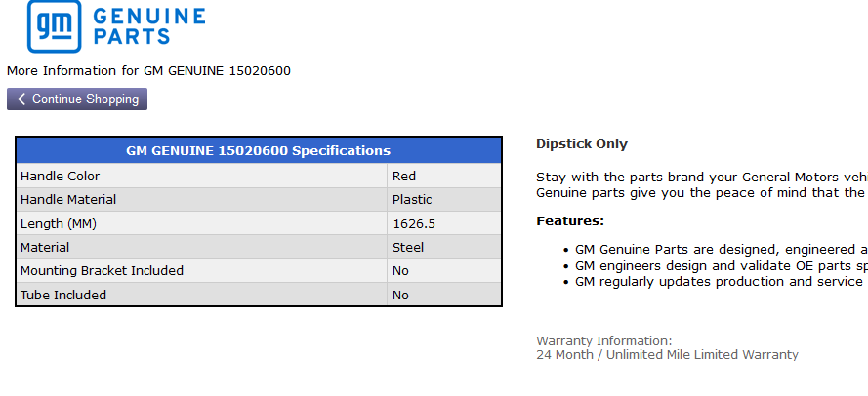Click the Plastic handle material value
This screenshot has height=396, width=868.
412,200
